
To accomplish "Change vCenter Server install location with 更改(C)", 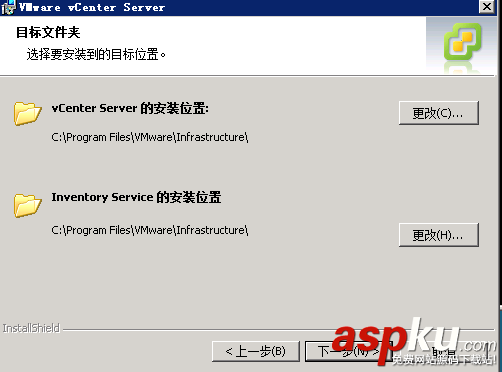I will click(439, 113).
